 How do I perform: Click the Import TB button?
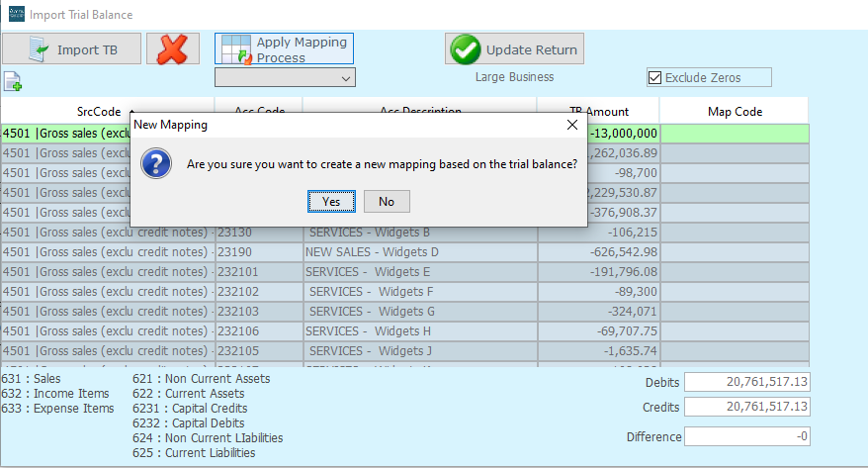click(x=71, y=49)
